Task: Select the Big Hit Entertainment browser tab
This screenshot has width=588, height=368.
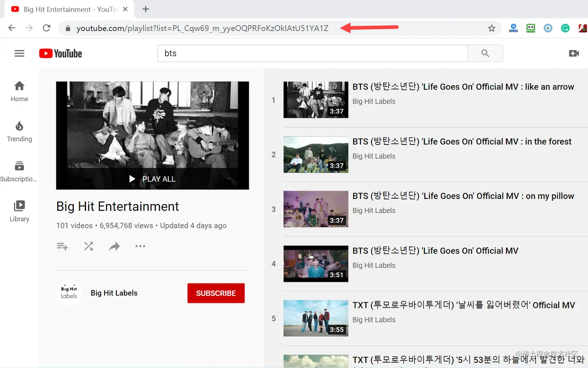Action: point(69,9)
